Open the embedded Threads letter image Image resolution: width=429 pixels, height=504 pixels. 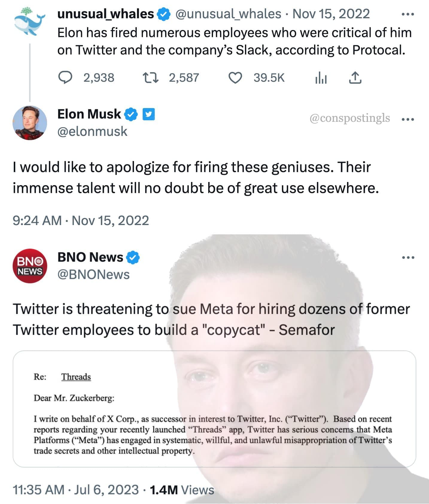pos(214,409)
